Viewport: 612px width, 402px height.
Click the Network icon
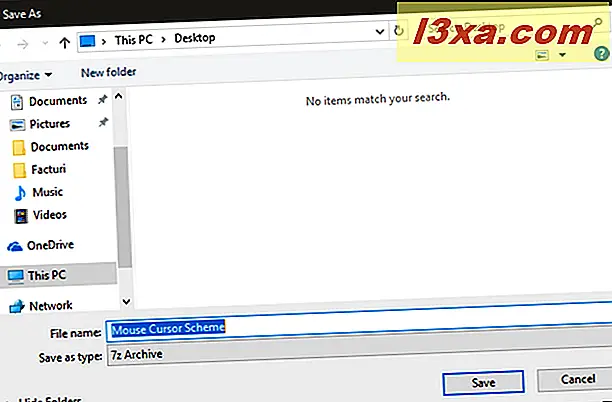(17, 307)
